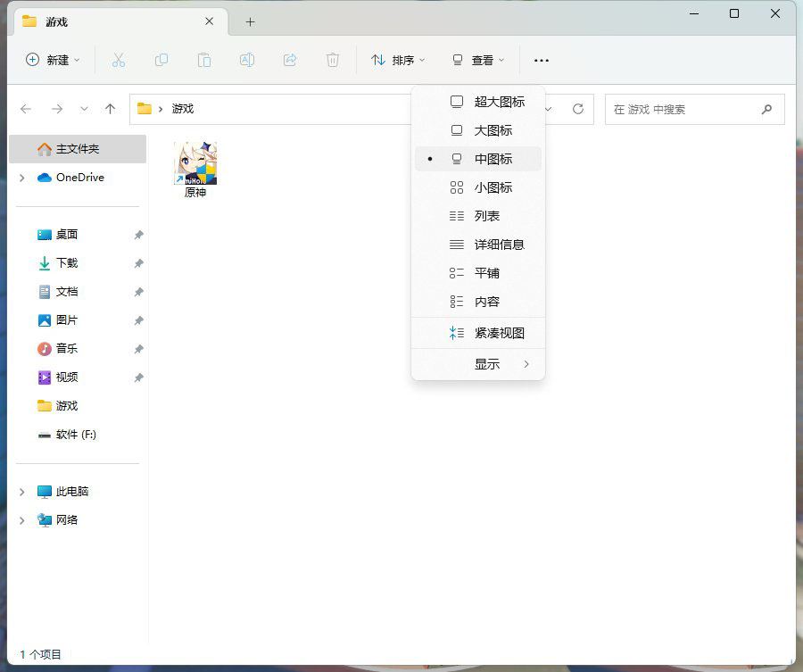The width and height of the screenshot is (803, 672).
Task: Click the 在 游戏 中搜索 search box
Action: [x=683, y=109]
